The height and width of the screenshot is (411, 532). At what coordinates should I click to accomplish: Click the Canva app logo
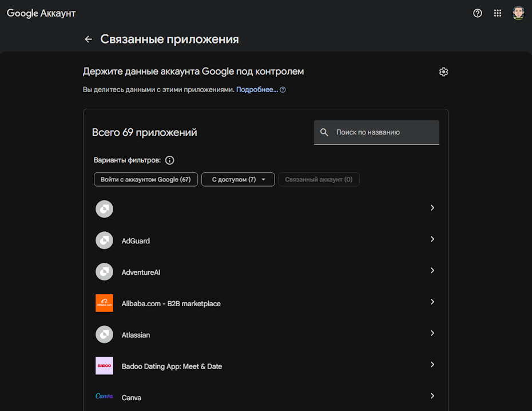(104, 396)
